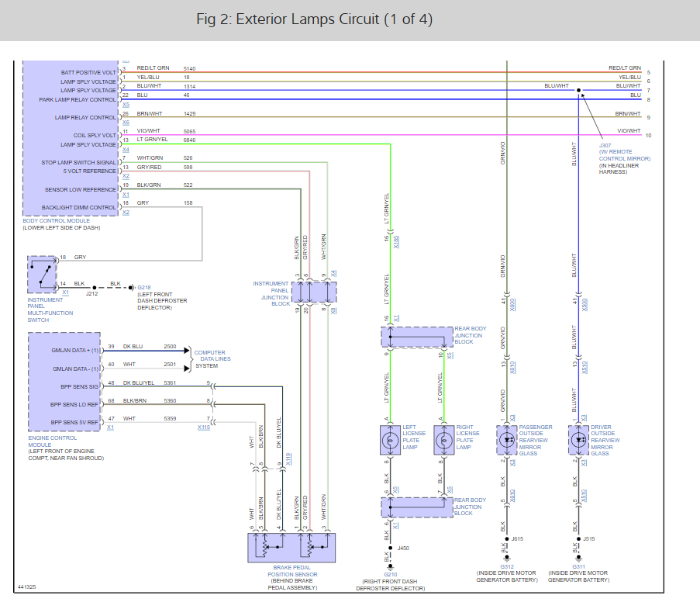Click circuit number 6846
700x609 pixels.
189,140
